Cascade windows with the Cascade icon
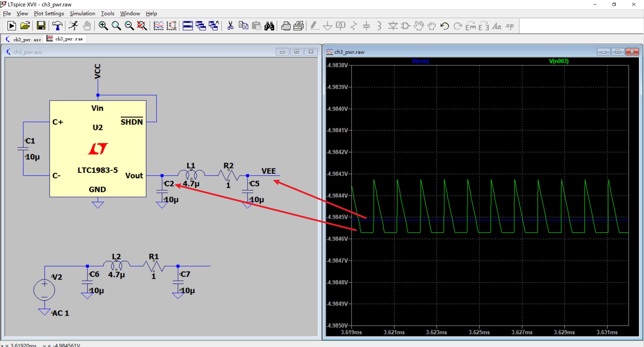Viewport: 644px width, 347px height. [201, 26]
